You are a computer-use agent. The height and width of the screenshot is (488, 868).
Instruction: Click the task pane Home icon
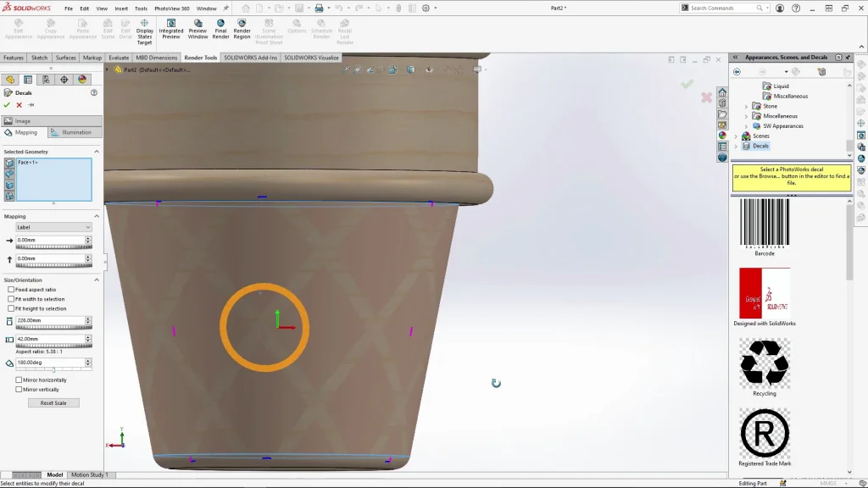click(722, 91)
